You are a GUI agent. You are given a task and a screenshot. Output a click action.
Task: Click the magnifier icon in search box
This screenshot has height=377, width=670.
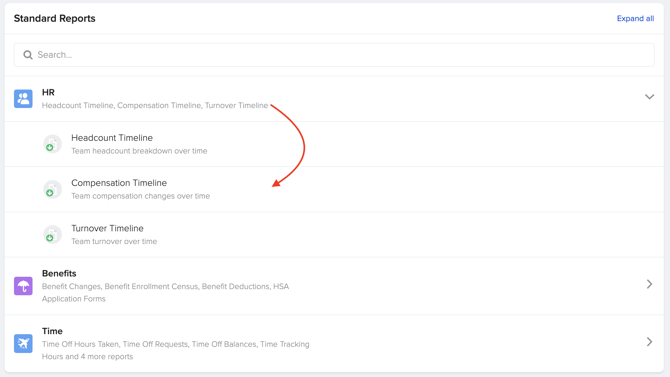[28, 55]
